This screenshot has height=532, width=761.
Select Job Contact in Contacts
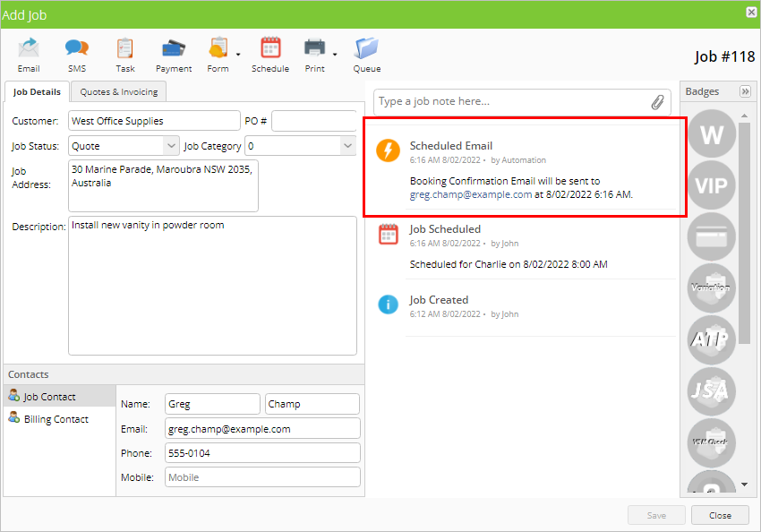(x=59, y=397)
